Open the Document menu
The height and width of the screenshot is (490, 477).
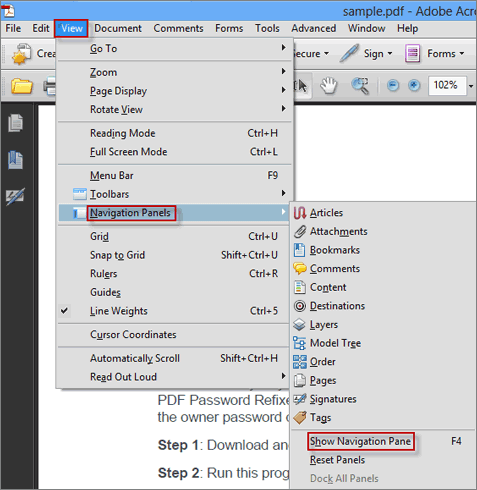118,28
